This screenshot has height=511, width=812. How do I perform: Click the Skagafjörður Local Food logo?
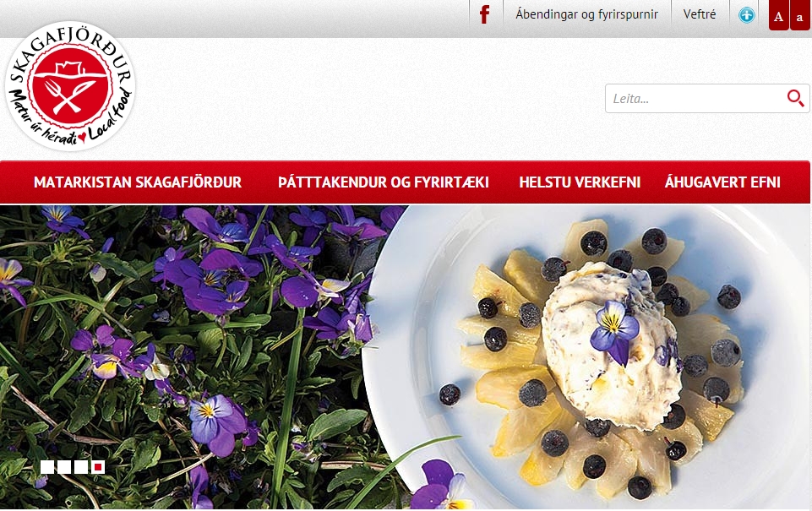[x=70, y=86]
